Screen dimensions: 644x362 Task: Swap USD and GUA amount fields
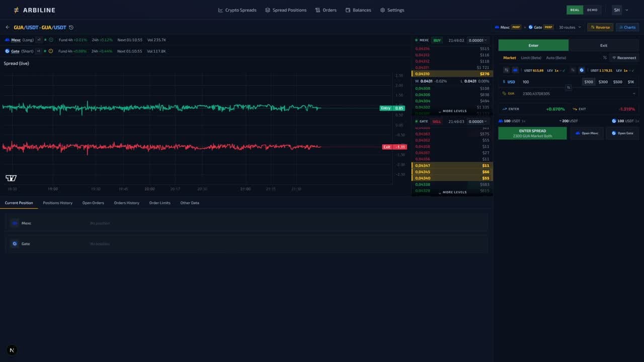pos(569,87)
